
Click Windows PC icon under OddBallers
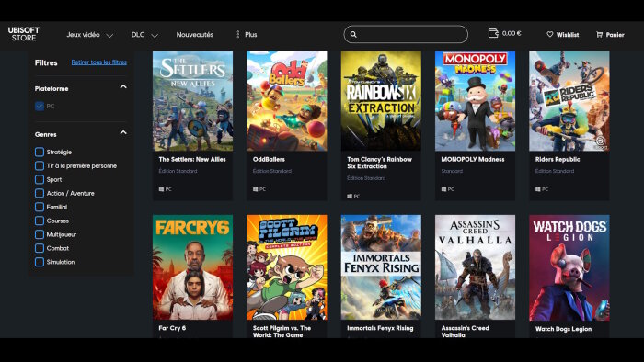click(x=256, y=189)
